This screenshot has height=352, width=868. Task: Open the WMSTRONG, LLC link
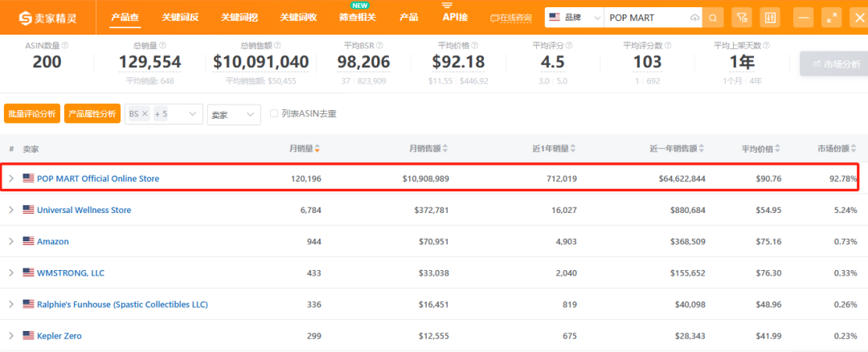pyautogui.click(x=70, y=273)
